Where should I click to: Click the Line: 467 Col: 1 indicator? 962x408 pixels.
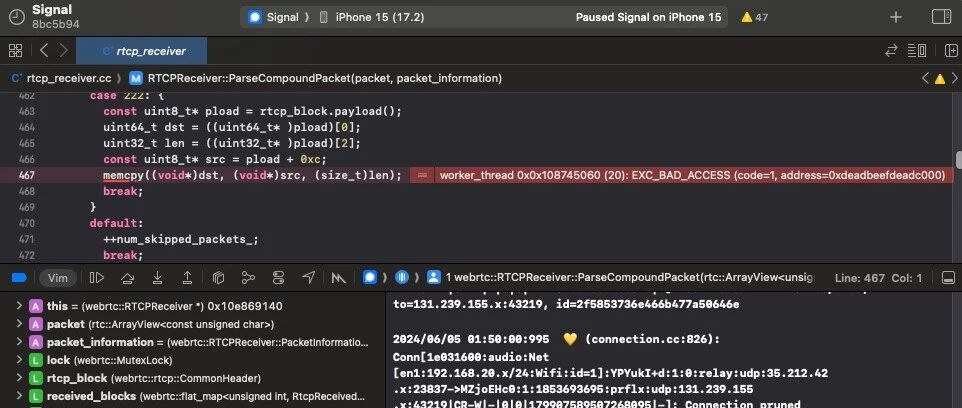(878, 278)
